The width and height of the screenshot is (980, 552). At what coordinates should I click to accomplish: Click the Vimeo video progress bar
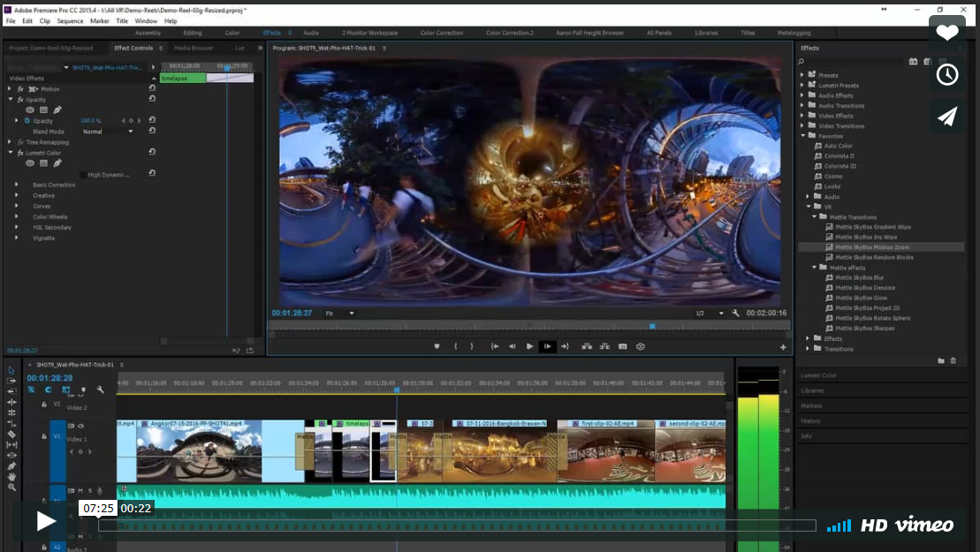click(457, 526)
